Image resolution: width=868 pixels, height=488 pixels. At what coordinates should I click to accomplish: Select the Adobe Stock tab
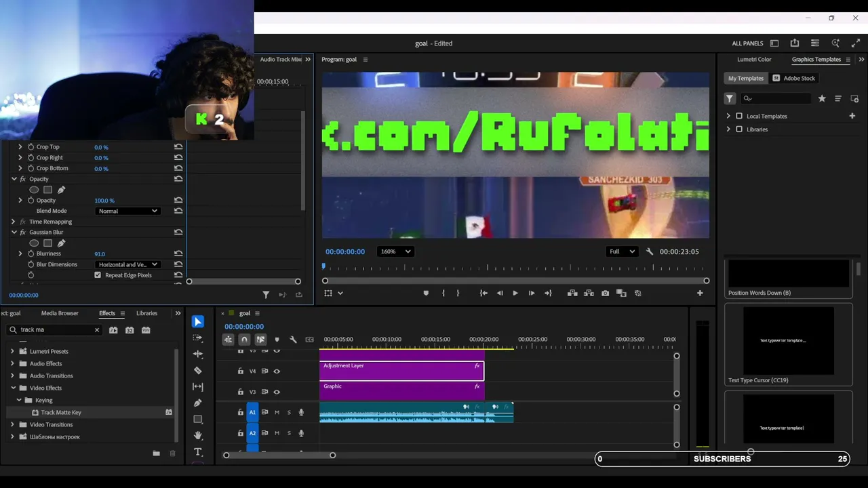pos(793,78)
